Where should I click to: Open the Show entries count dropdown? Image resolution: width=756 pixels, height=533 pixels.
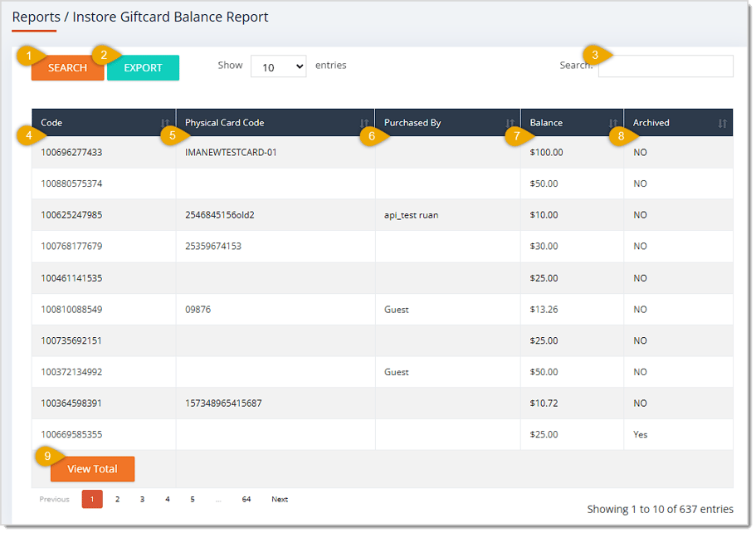point(278,66)
